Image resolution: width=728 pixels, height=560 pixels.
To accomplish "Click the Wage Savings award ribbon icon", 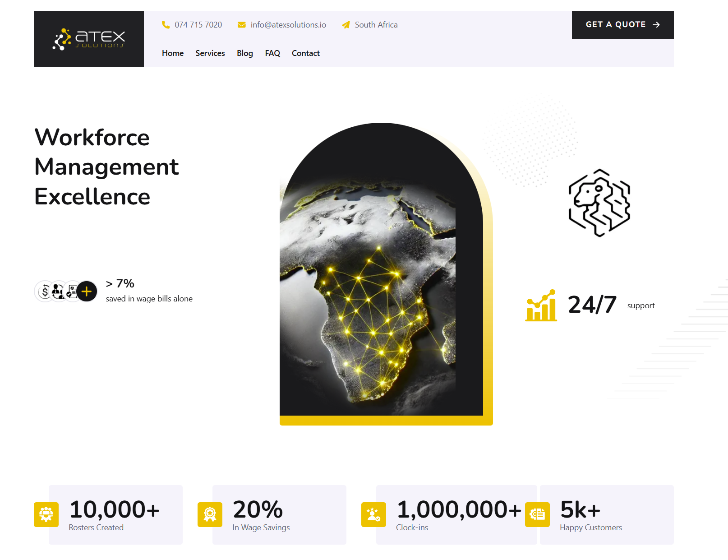I will click(x=210, y=514).
